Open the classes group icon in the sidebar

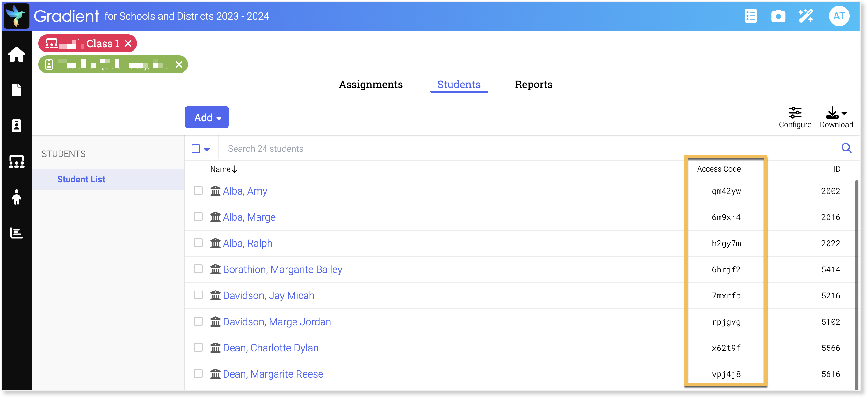click(x=16, y=162)
